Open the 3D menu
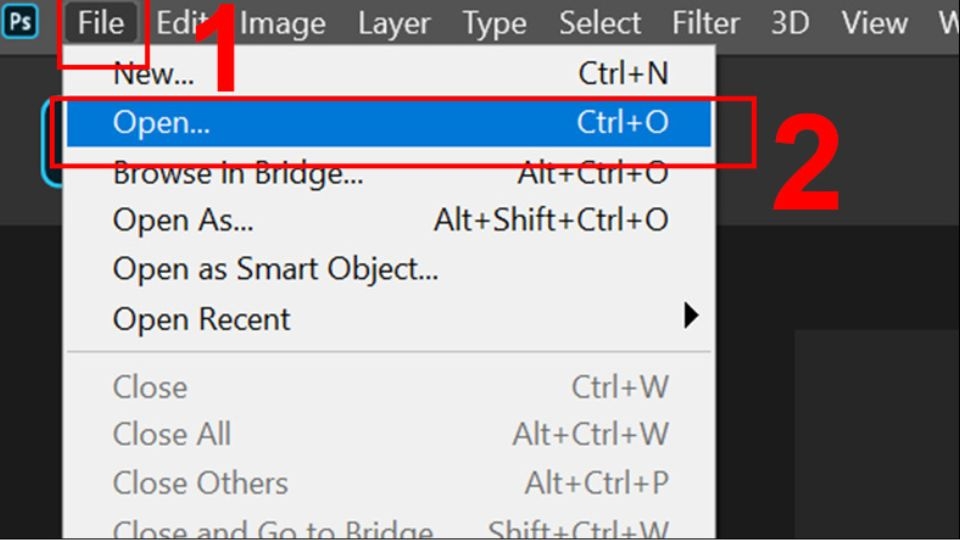This screenshot has width=960, height=540. point(790,23)
